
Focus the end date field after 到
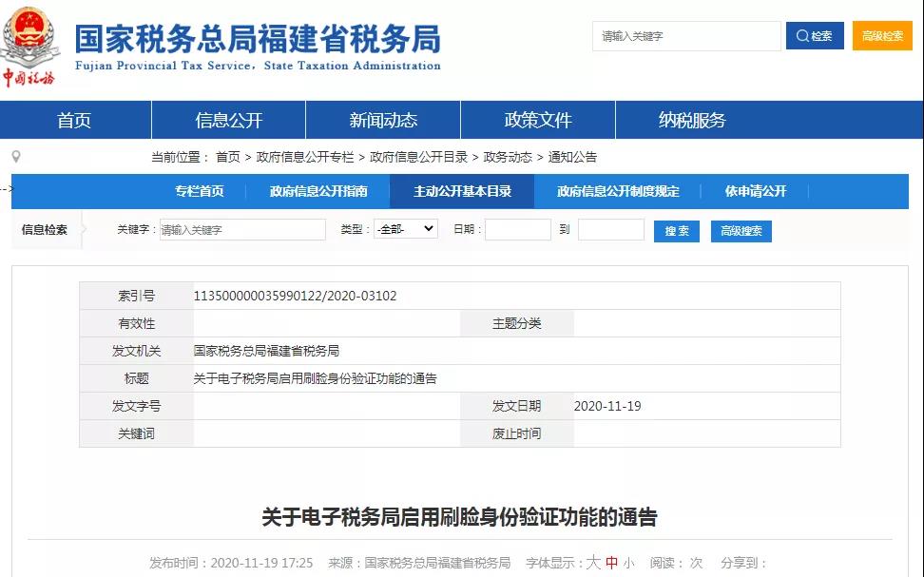(611, 230)
